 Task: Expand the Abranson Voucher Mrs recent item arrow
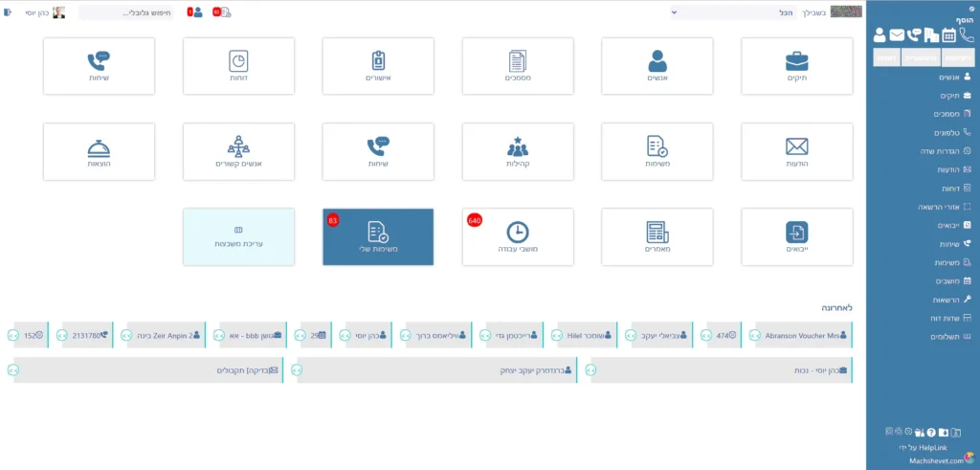tap(755, 335)
